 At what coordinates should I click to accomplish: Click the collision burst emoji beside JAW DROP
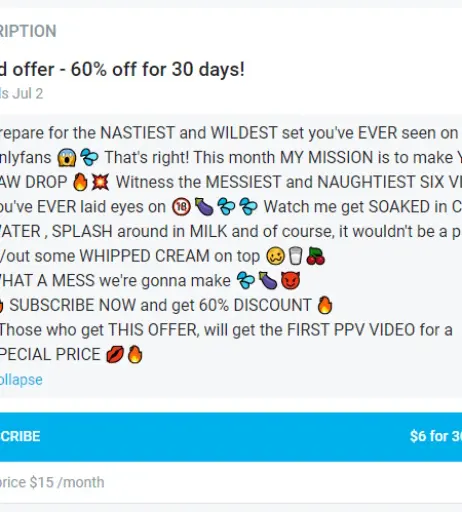[x=100, y=182]
